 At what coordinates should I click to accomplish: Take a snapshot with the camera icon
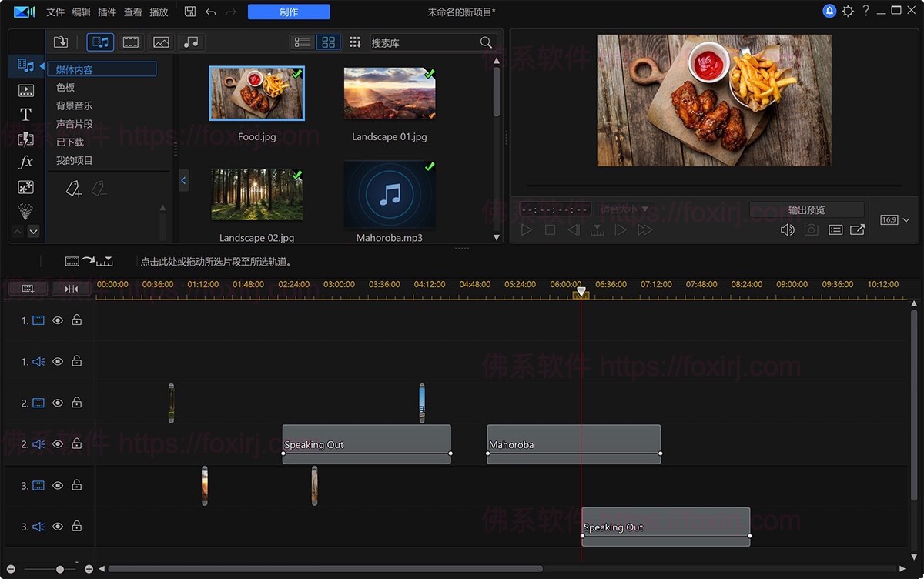pyautogui.click(x=811, y=229)
